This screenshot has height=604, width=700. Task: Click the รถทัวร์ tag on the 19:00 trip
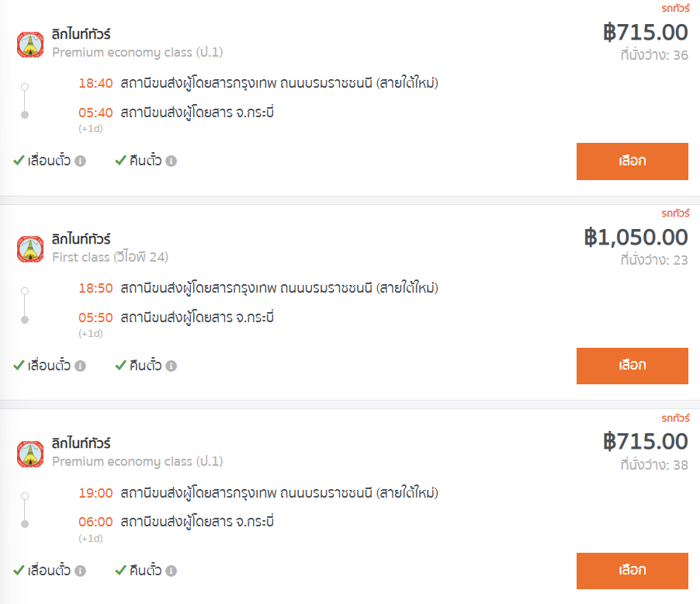[x=675, y=418]
